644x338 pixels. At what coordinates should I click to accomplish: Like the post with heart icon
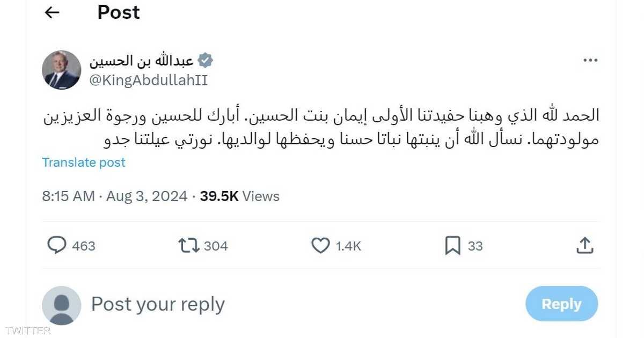click(320, 246)
